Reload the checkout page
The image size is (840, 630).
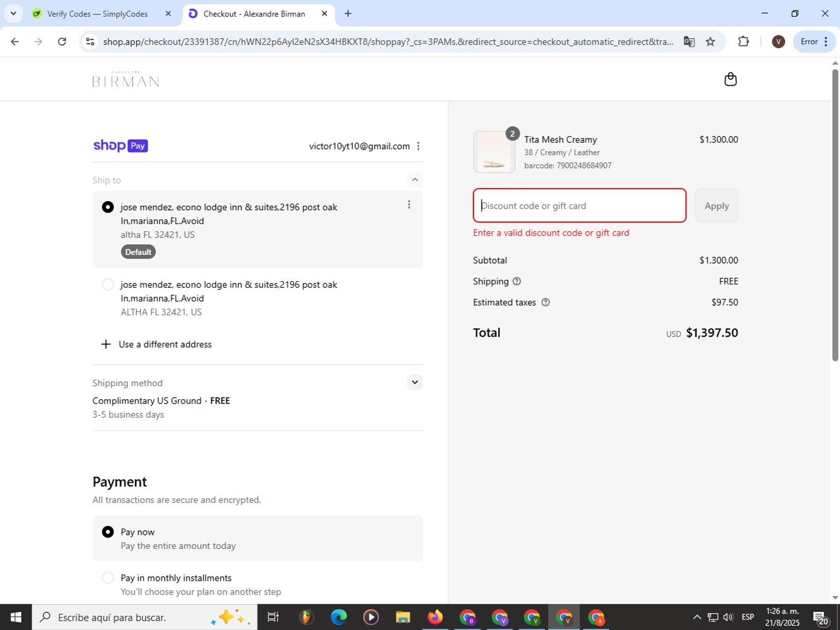pyautogui.click(x=62, y=41)
